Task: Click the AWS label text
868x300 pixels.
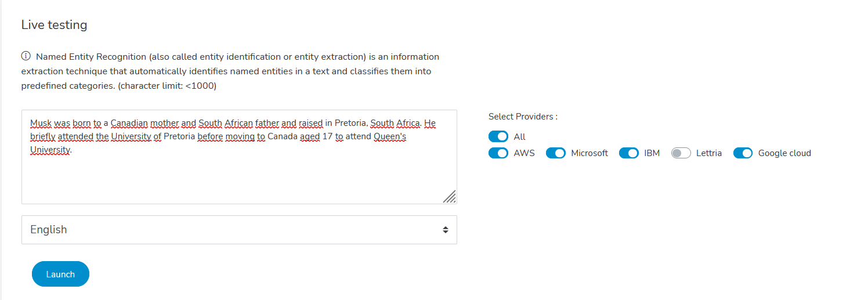Action: (x=525, y=153)
